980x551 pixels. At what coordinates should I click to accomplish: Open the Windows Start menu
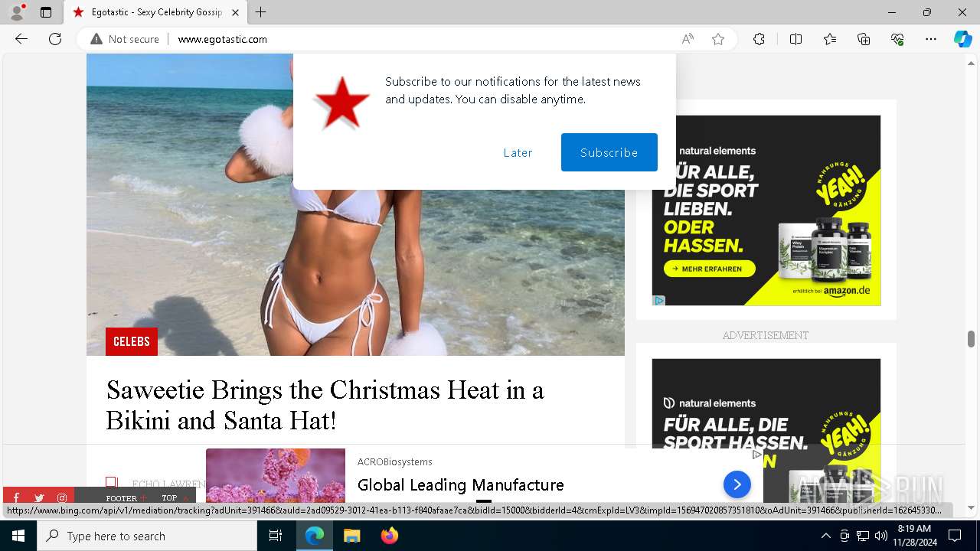pos(18,536)
